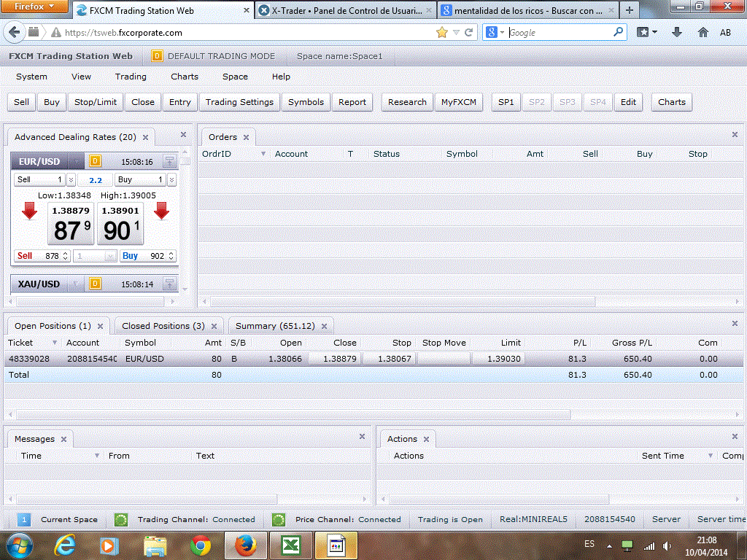Click the Price Channel connection status icon

[x=279, y=519]
